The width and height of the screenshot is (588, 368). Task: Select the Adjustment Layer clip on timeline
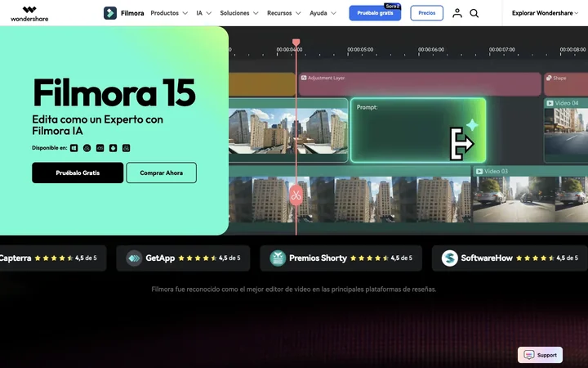[420, 84]
